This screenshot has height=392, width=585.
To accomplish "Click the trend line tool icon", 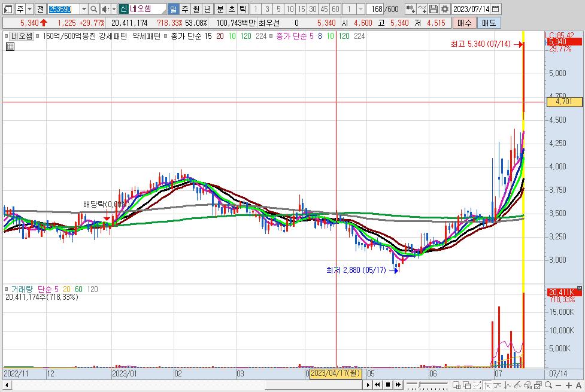I will (x=487, y=385).
